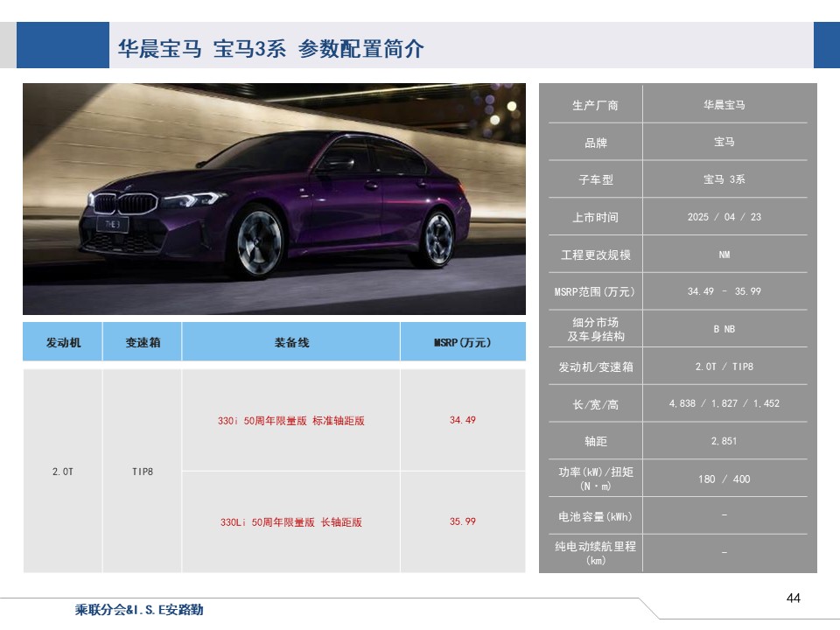Screen dimensions: 840x630
Task: Click the NM engineering change value
Action: tap(724, 255)
